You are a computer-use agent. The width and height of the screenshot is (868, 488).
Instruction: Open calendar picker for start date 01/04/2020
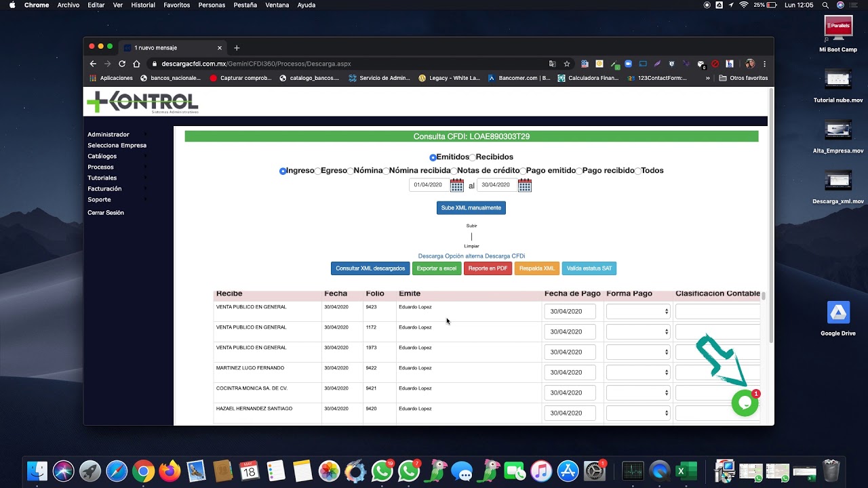tap(457, 185)
